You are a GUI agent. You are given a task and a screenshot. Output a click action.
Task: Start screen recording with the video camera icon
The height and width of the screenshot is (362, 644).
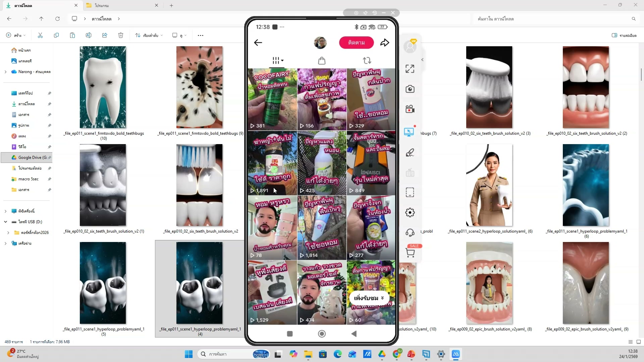(410, 109)
